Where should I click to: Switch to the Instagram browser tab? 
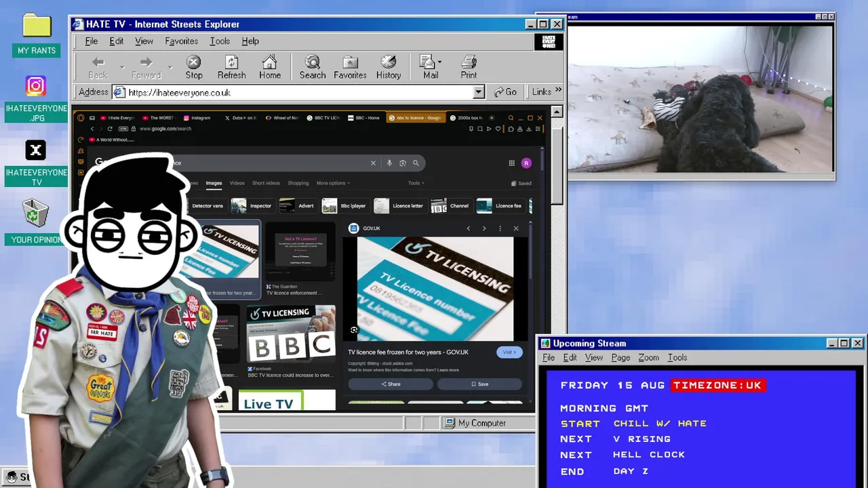[x=197, y=118]
